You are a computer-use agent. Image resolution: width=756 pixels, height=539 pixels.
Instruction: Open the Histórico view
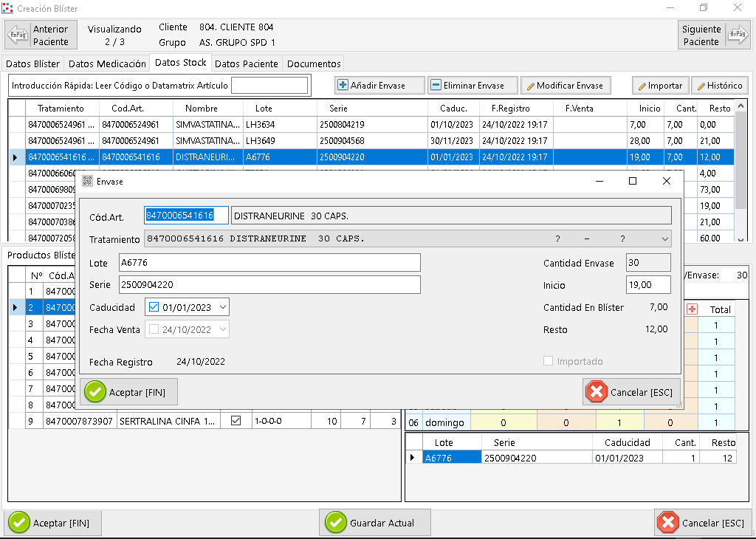pyautogui.click(x=720, y=86)
